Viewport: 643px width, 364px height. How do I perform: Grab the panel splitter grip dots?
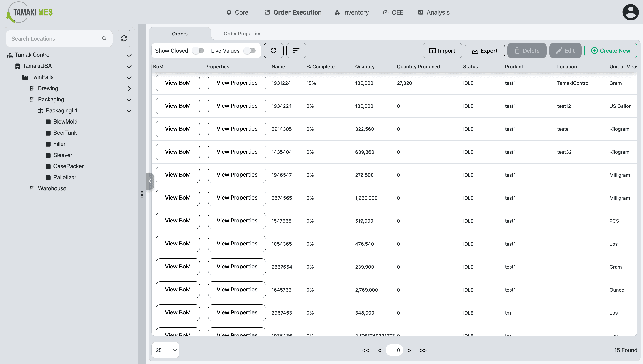coord(142,194)
